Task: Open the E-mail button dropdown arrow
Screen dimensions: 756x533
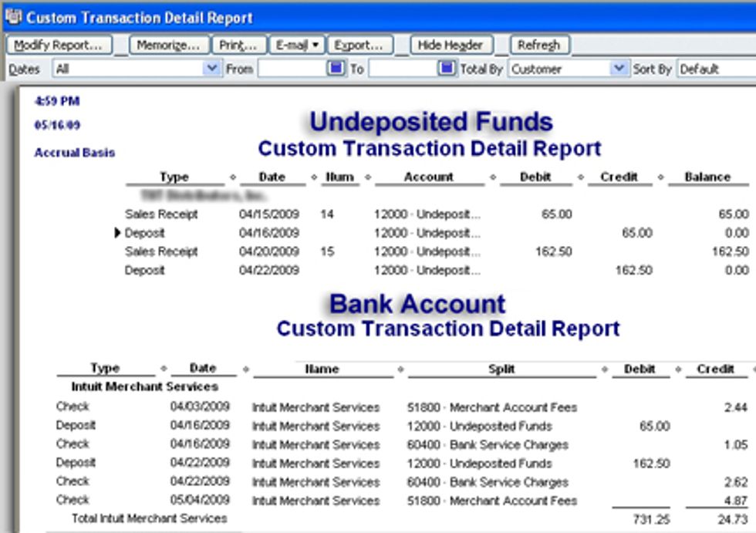Action: click(316, 45)
